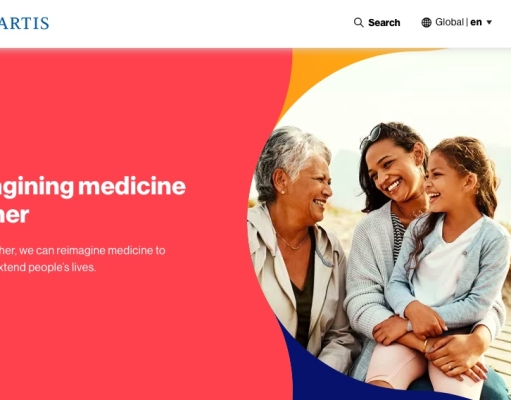Viewport: 511px width, 400px height.
Task: Click the 'extend people's lives' sentence
Action: coord(48,267)
